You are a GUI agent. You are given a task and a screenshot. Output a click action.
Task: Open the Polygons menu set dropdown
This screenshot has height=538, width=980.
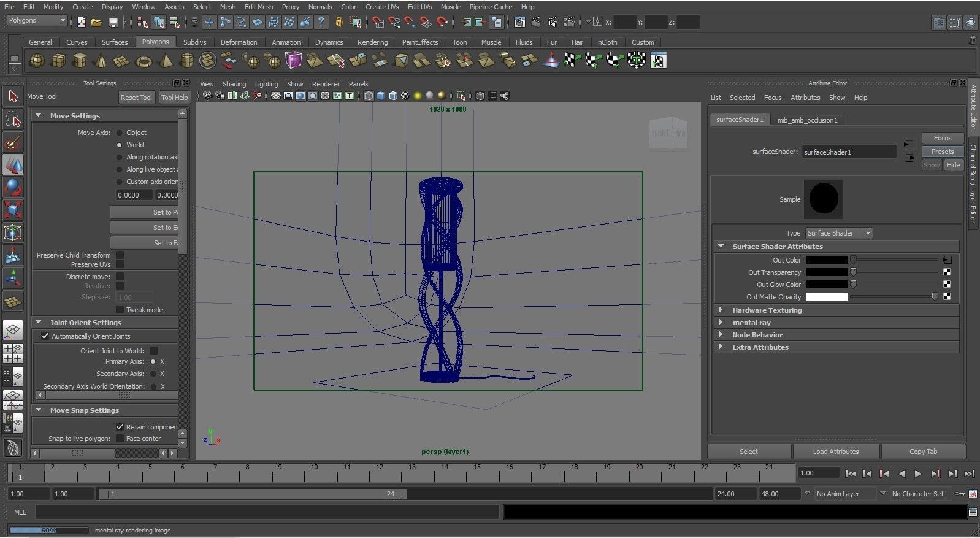(37, 20)
